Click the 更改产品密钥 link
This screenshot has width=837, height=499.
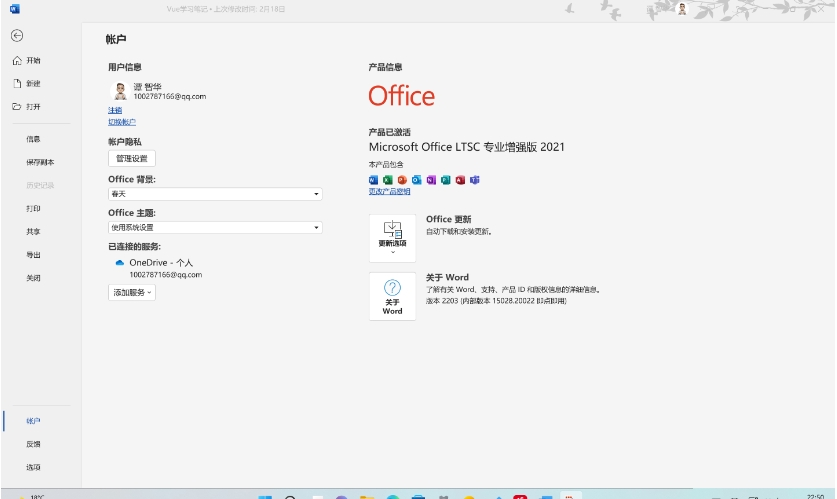coord(389,191)
